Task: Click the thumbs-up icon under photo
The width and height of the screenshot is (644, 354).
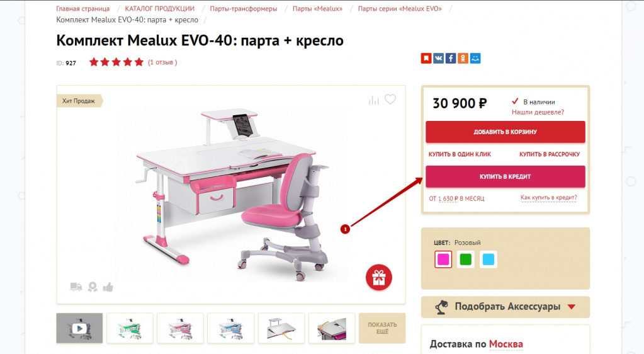Action: tap(108, 287)
